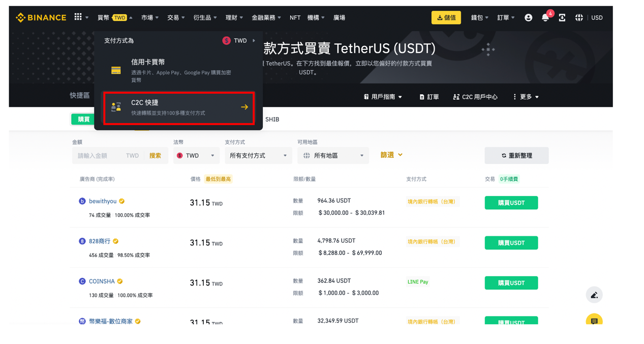Open the apps grid menu icon
The image size is (644, 344).
click(78, 17)
